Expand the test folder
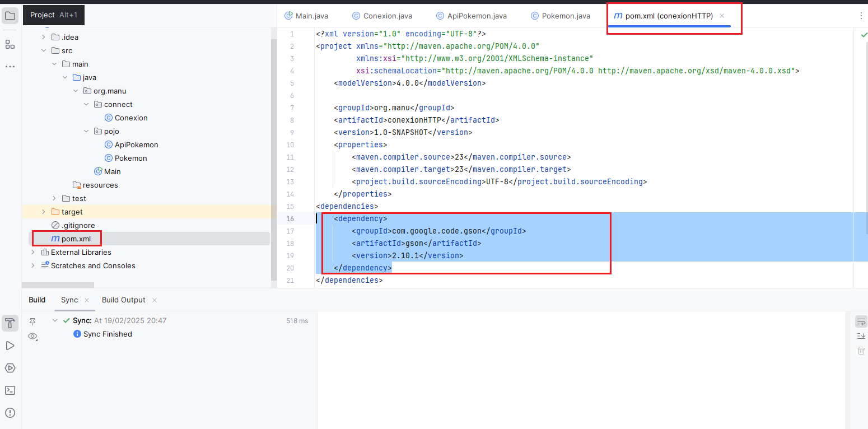 54,198
